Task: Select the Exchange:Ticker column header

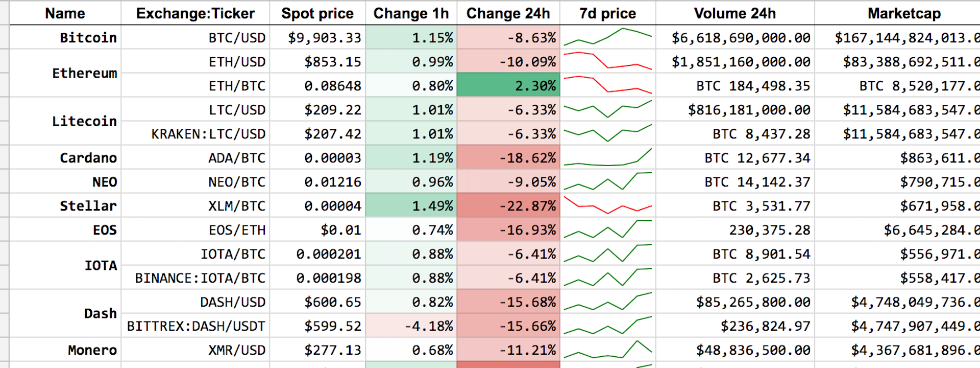Action: click(x=195, y=13)
